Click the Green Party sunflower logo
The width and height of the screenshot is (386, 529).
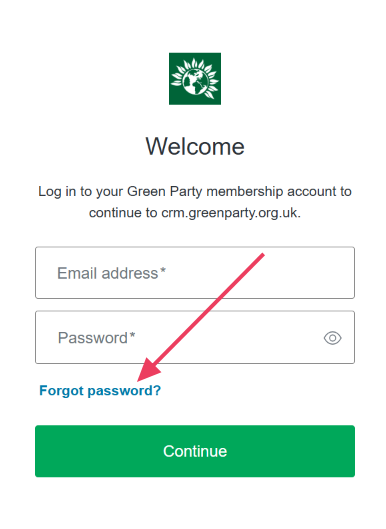pos(195,79)
